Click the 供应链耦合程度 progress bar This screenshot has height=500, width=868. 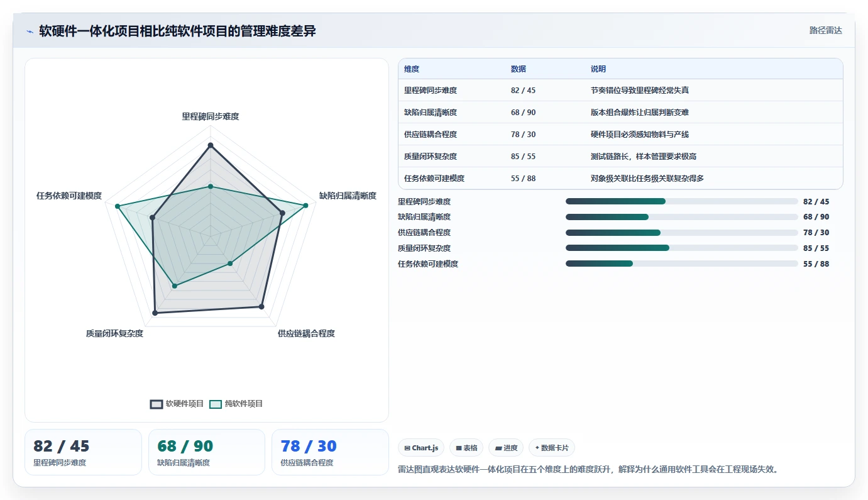click(682, 233)
